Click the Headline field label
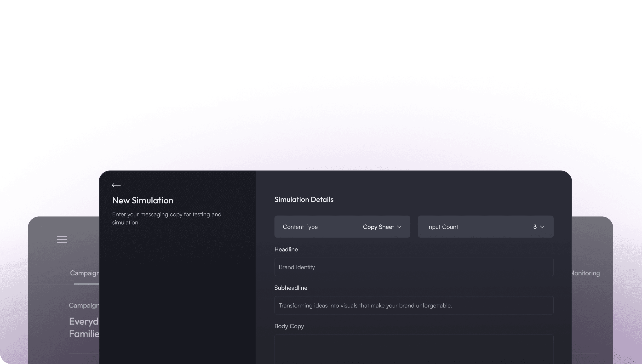This screenshot has height=364, width=642. click(286, 249)
